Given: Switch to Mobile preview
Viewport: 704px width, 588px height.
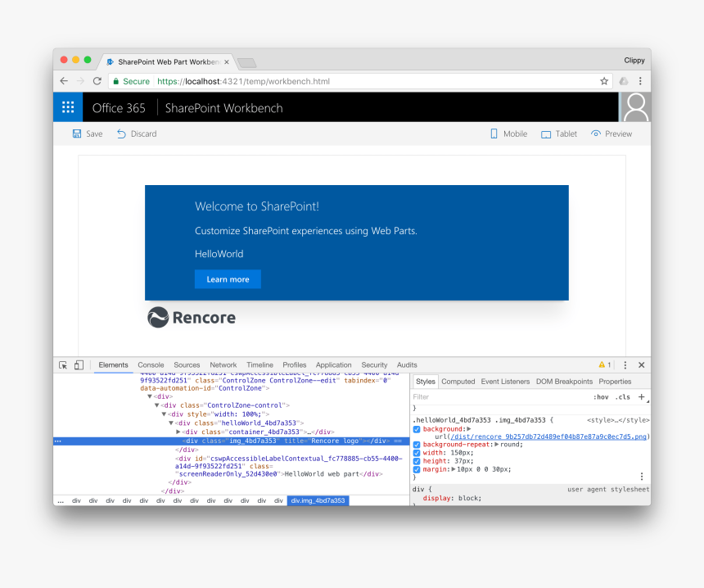Looking at the screenshot, I should 508,133.
